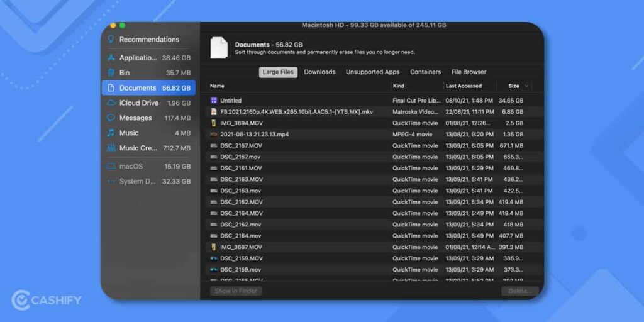Screen dimensions: 644x322
Task: Sort files by Name column header
Action: [217, 86]
